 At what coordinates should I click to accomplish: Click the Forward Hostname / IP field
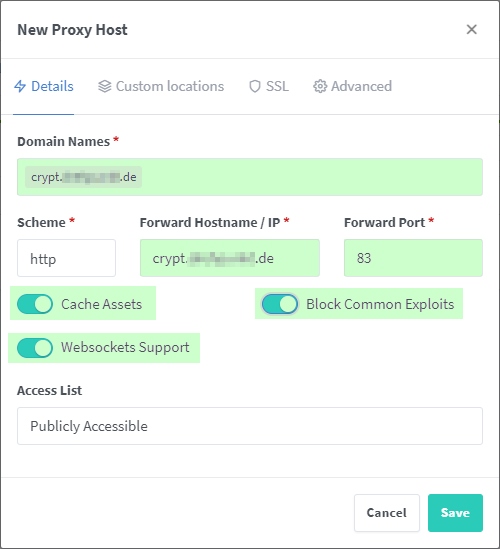pyautogui.click(x=230, y=258)
